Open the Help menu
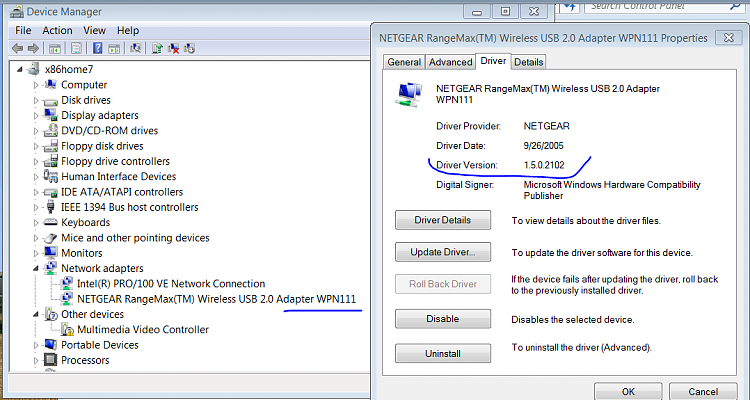The image size is (750, 400). pyautogui.click(x=128, y=31)
